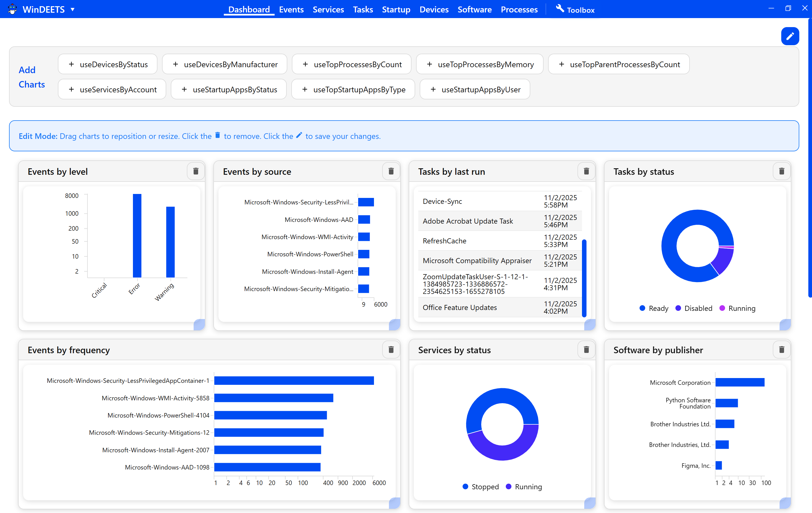Hide the Stopped slice in Services by status

click(480, 487)
